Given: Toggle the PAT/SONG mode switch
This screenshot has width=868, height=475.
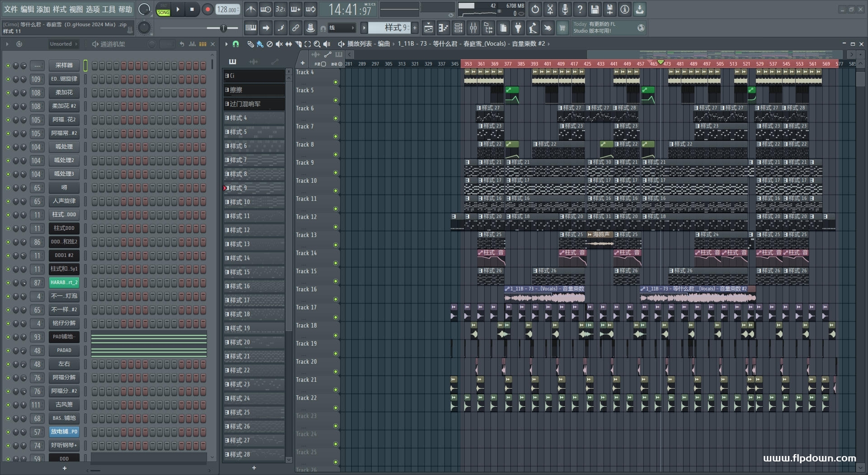Looking at the screenshot, I should 163,9.
